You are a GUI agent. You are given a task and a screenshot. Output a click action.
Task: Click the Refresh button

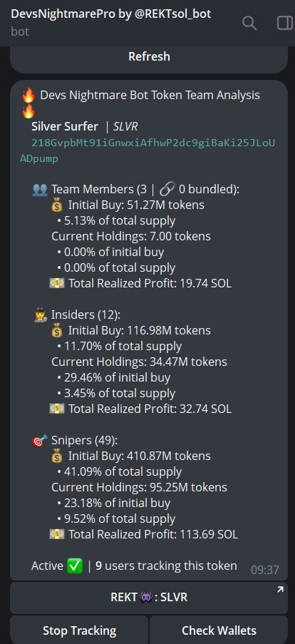[149, 56]
